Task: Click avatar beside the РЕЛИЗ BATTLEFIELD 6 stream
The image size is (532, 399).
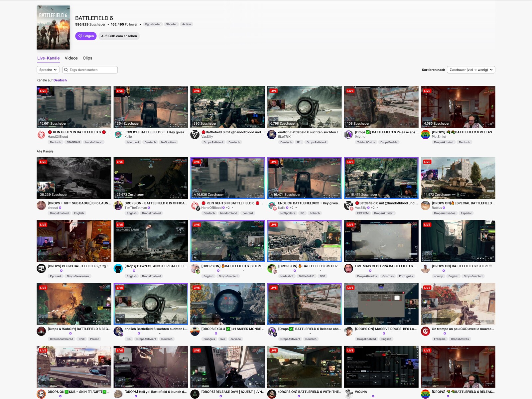Action: [x=41, y=268]
